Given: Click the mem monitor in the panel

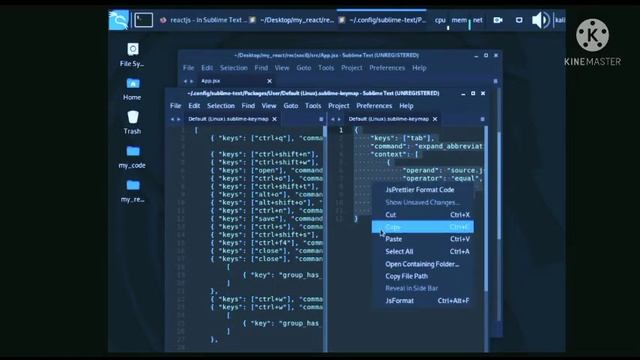Looking at the screenshot, I should pyautogui.click(x=459, y=20).
